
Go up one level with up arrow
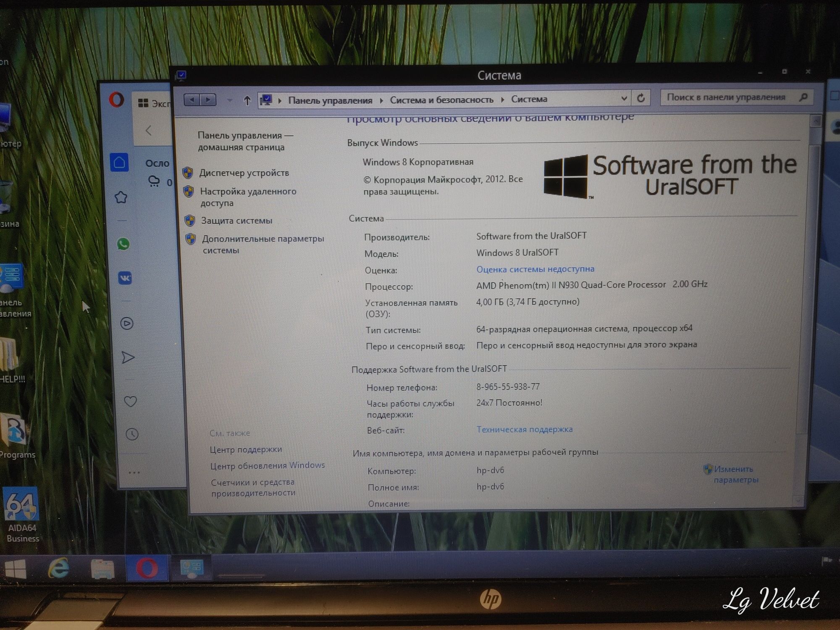point(247,100)
